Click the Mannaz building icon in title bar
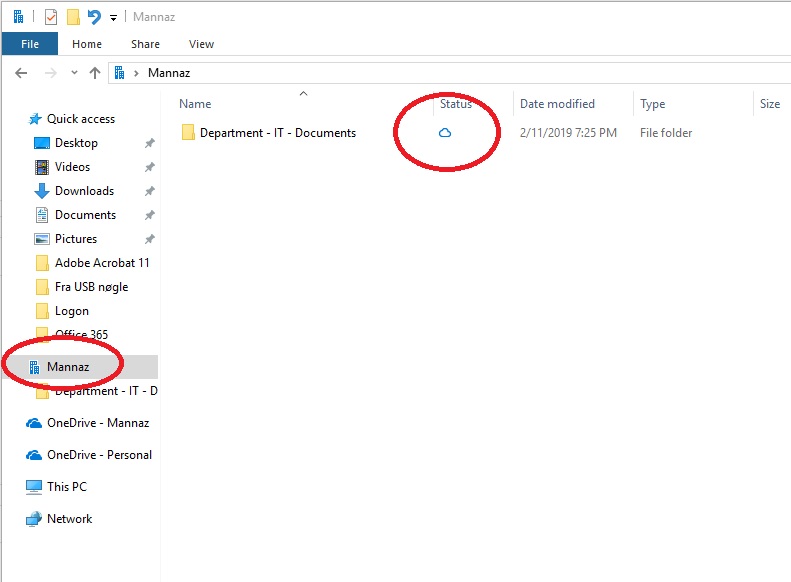This screenshot has height=582, width=791. tap(18, 17)
